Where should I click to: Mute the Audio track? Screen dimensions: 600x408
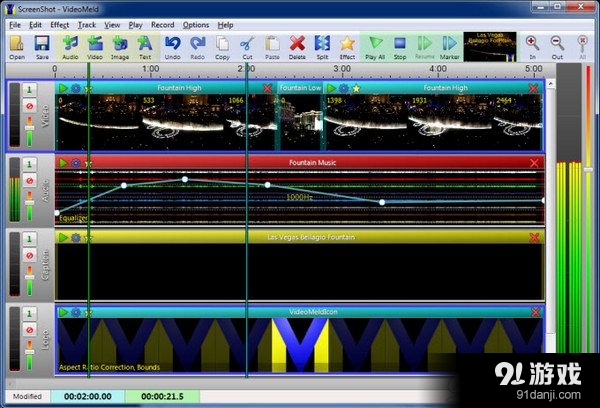29,180
